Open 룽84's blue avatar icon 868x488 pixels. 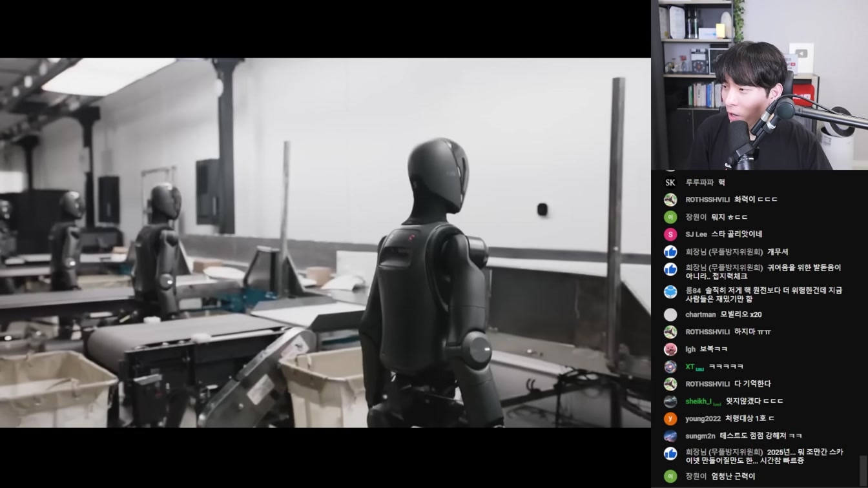(670, 292)
